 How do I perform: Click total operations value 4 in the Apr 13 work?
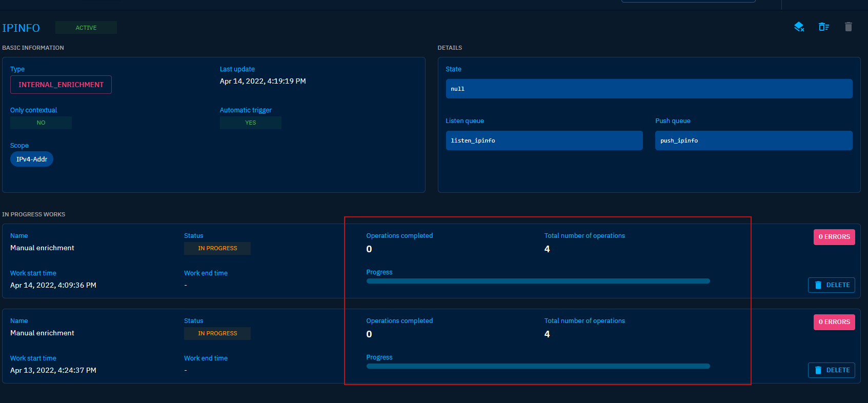[547, 334]
